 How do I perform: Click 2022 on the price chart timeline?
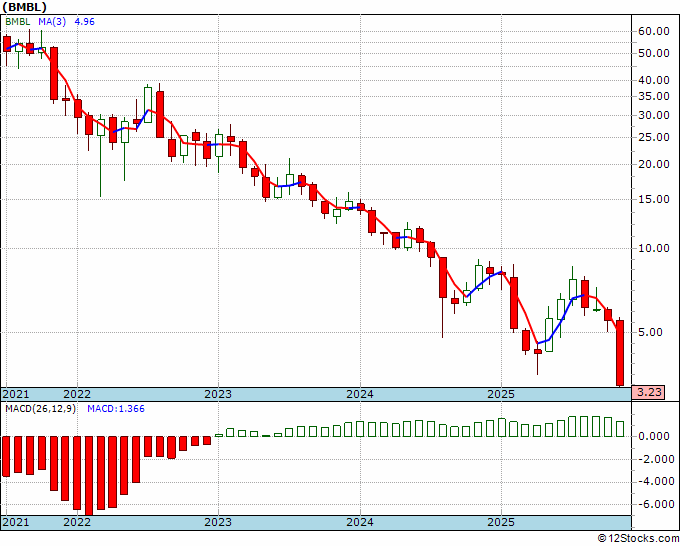[77, 394]
